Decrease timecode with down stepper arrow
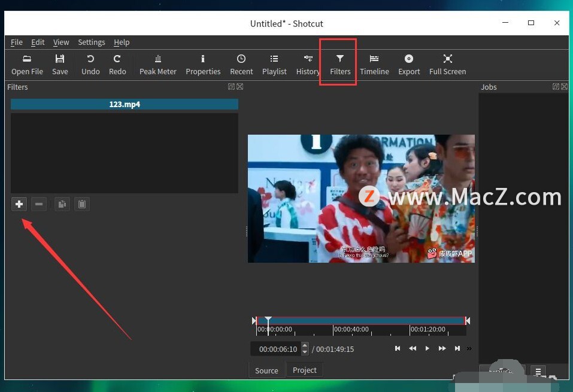The image size is (573, 392). click(x=305, y=352)
